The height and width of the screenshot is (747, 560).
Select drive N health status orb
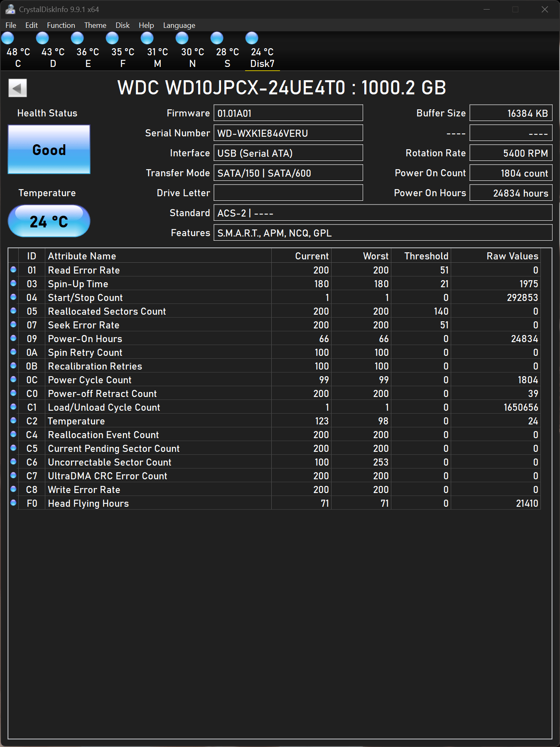[182, 38]
